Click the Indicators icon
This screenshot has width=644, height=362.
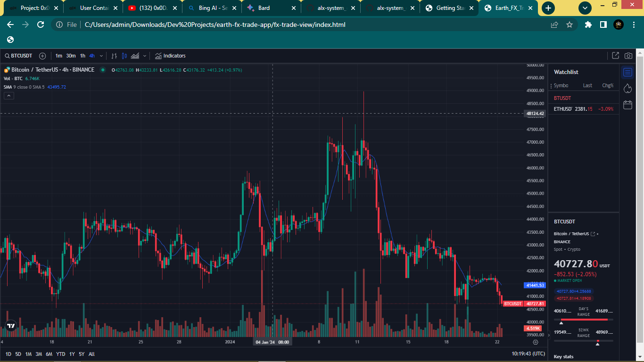tap(158, 56)
